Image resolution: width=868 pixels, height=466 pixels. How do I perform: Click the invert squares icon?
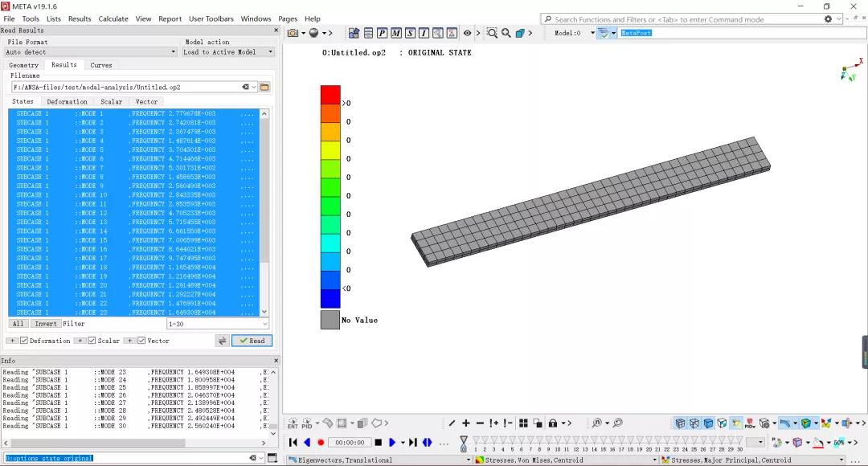(x=538, y=423)
